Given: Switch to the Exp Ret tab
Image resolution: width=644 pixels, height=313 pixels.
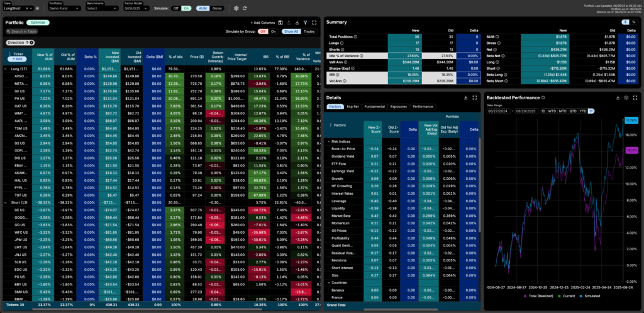Looking at the screenshot, I should coord(353,107).
